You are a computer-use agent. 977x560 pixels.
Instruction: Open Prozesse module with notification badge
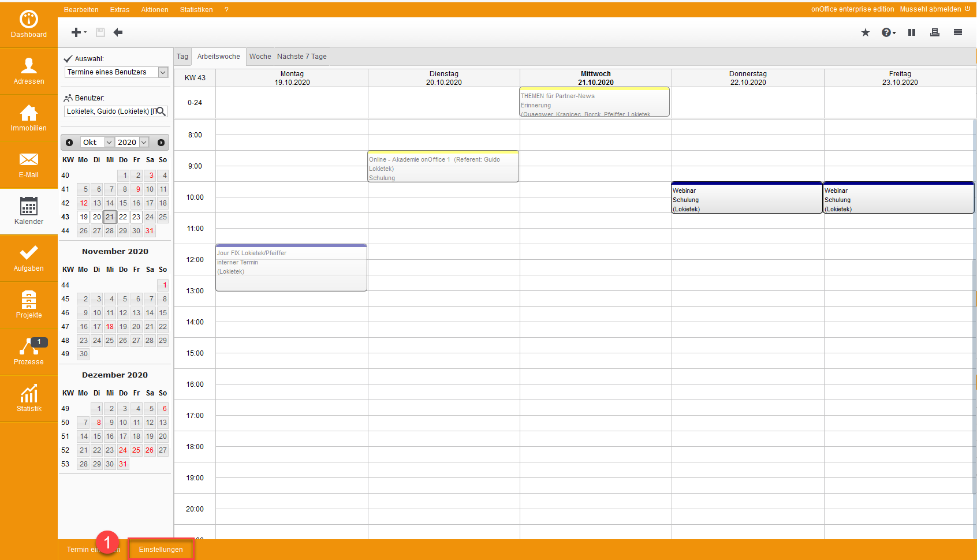29,352
